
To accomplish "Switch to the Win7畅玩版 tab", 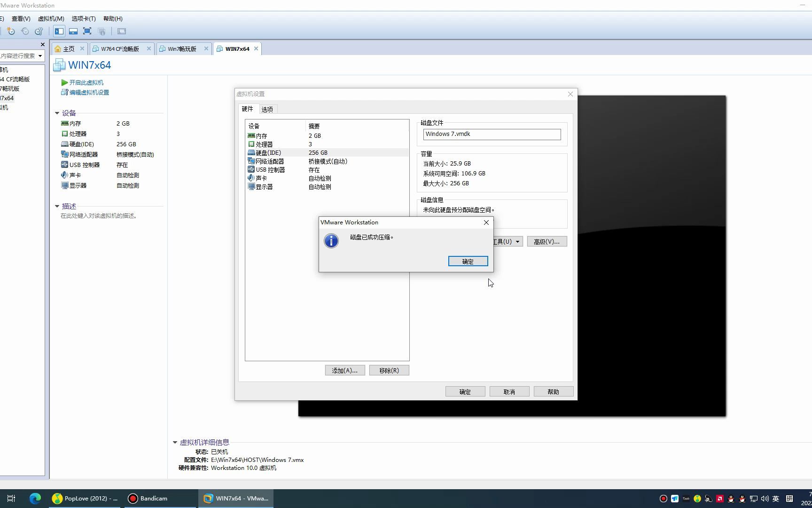I will (x=183, y=49).
